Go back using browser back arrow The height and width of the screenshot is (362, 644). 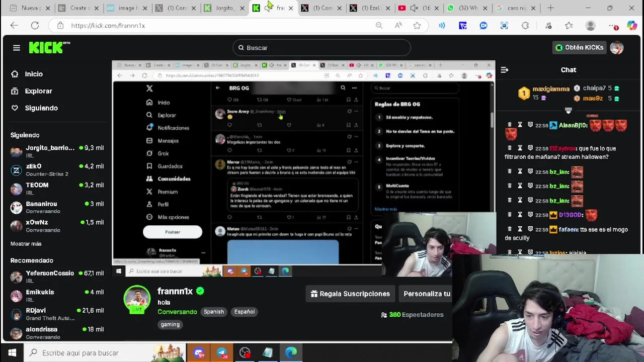[x=14, y=26]
